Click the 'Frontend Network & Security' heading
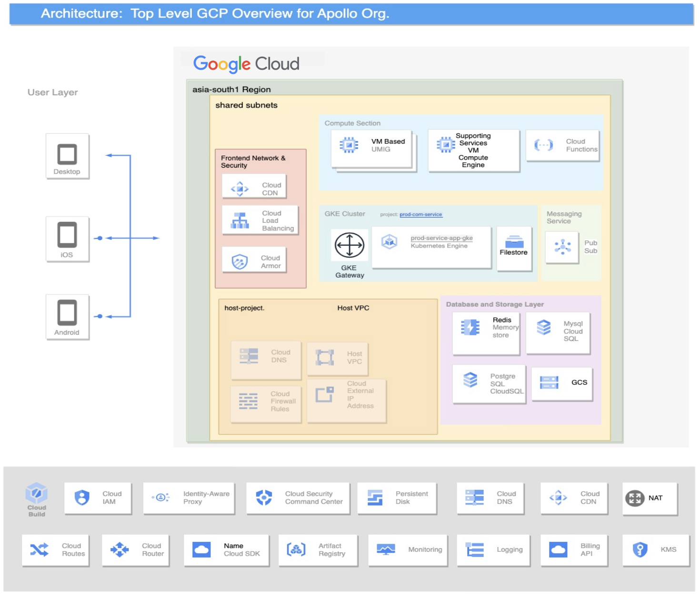 pyautogui.click(x=253, y=162)
